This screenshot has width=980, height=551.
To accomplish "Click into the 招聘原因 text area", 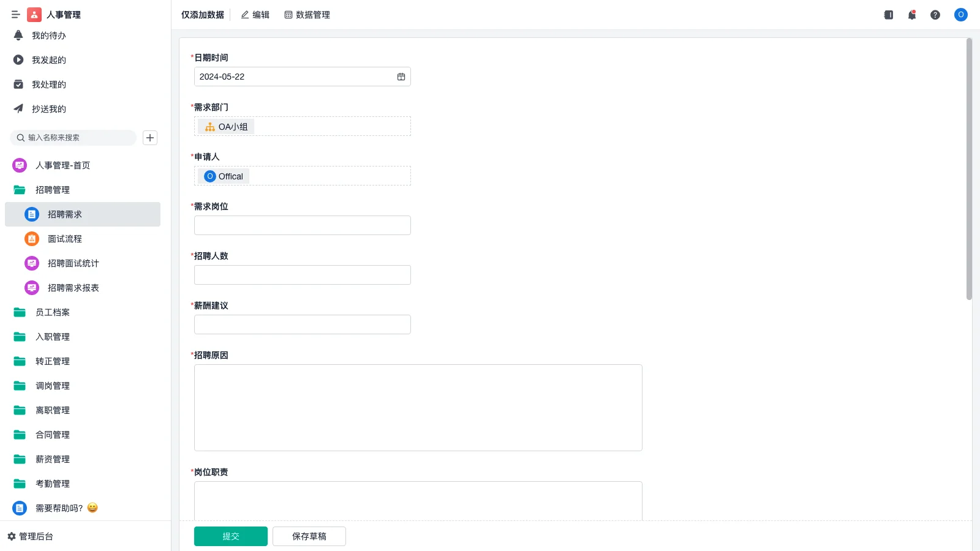I will [x=418, y=408].
